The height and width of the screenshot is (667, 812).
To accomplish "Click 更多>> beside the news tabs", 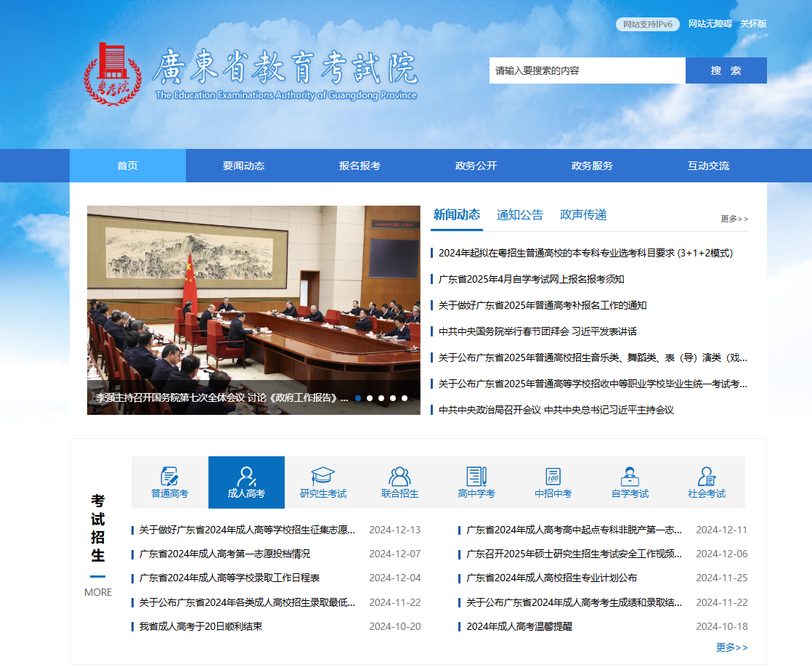I will pyautogui.click(x=734, y=219).
